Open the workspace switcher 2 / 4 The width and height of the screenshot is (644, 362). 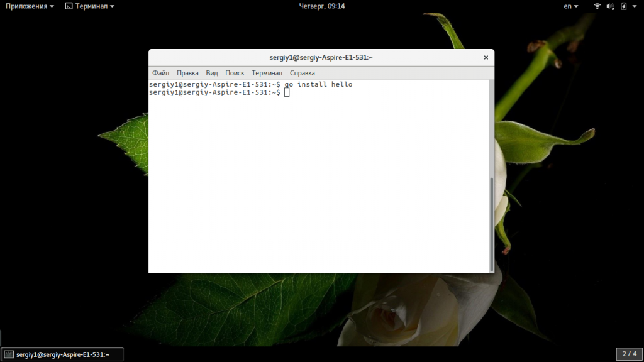tap(629, 354)
